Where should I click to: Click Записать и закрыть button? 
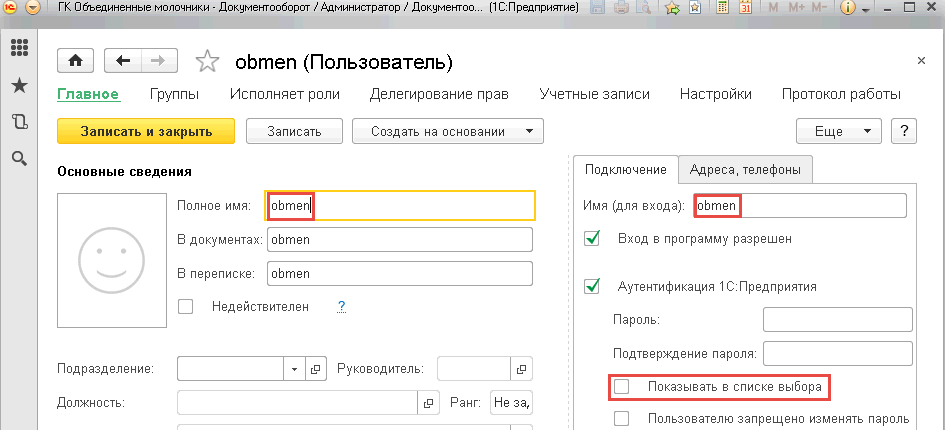coord(146,131)
